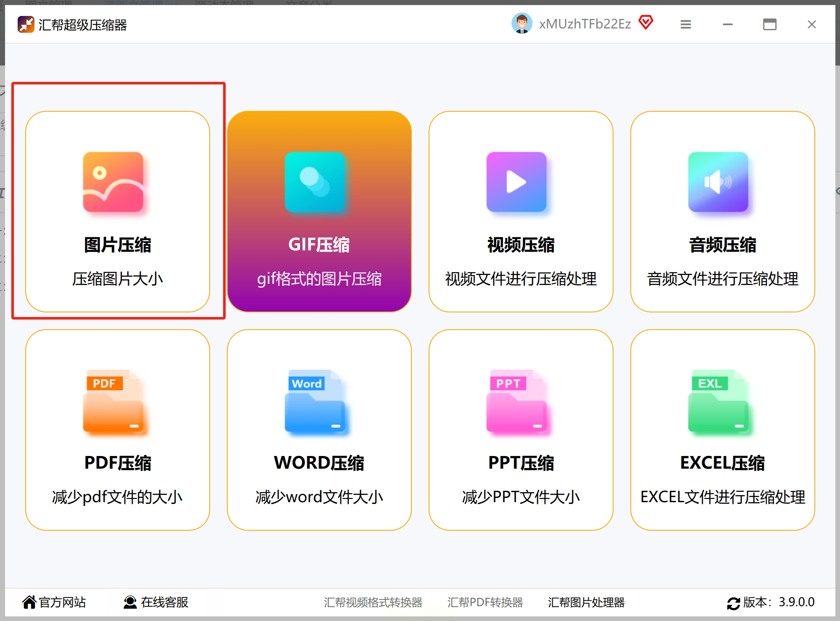Contact 在线客服 support
The image size is (840, 621).
156,602
